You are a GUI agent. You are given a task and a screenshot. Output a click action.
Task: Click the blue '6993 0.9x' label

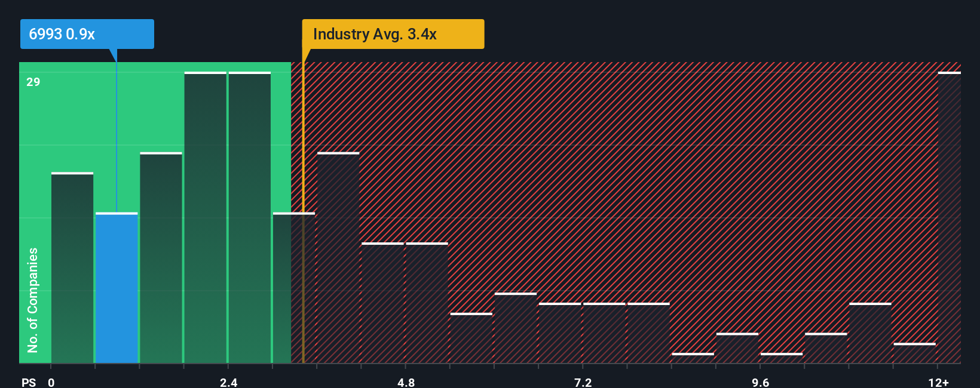click(x=87, y=34)
